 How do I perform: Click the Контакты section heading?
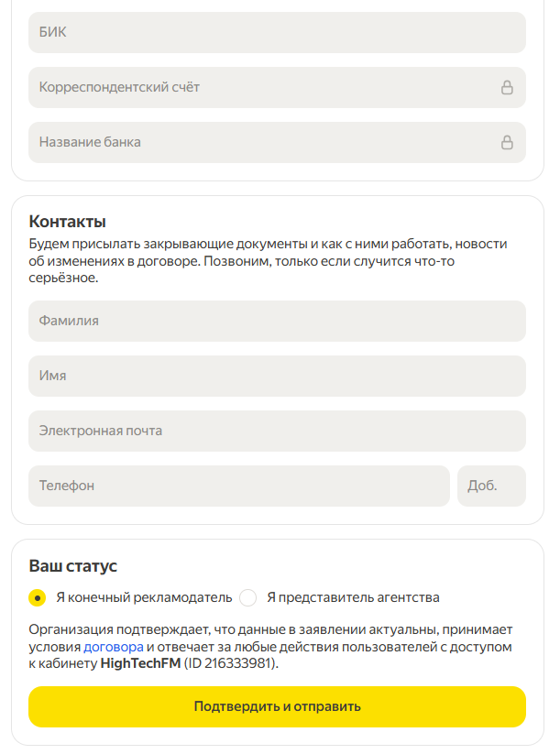[68, 222]
